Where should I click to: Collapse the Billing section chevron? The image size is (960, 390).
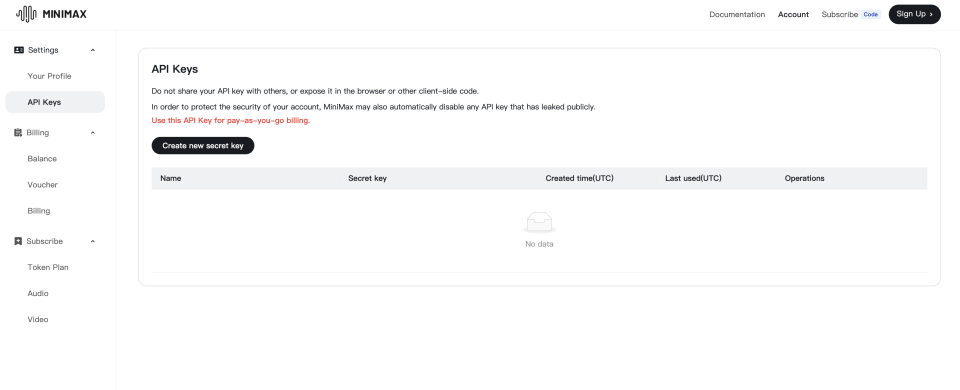pyautogui.click(x=93, y=132)
